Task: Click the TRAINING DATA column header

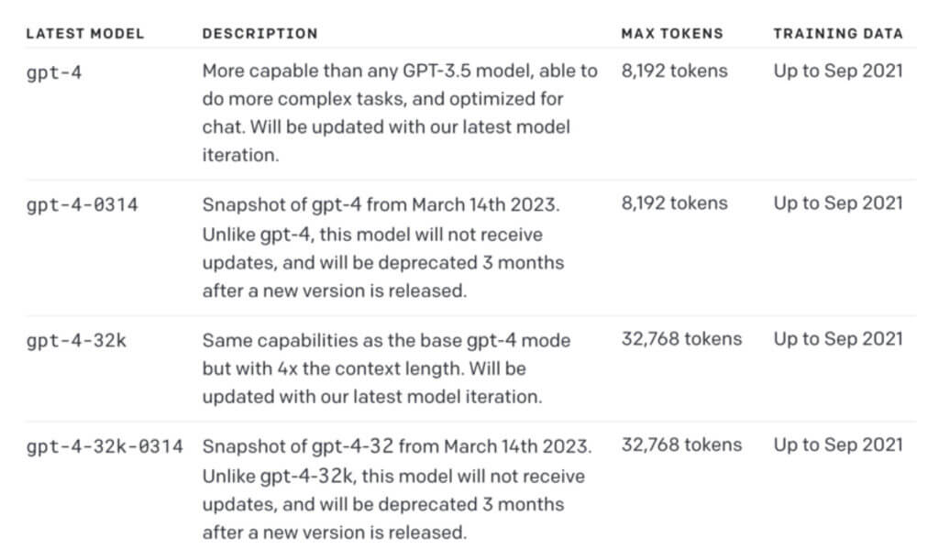Action: [838, 34]
